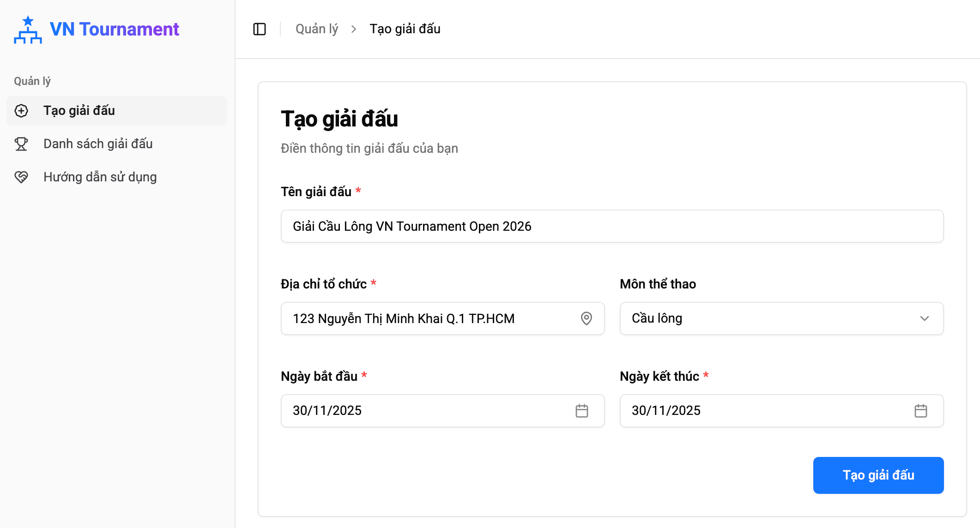Go to Quản lý breadcrumb link

click(x=317, y=29)
